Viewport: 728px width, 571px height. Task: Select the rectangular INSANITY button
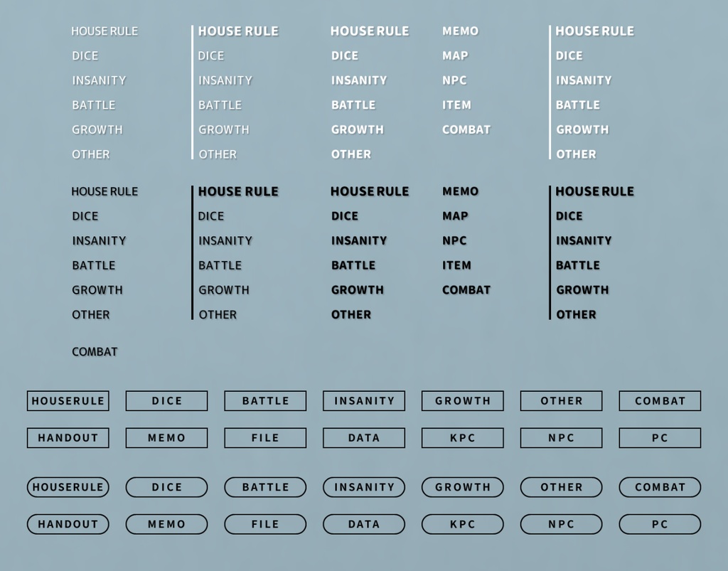pyautogui.click(x=364, y=400)
